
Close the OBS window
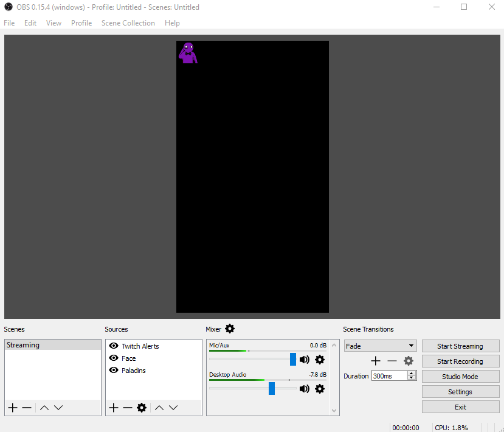tap(491, 7)
